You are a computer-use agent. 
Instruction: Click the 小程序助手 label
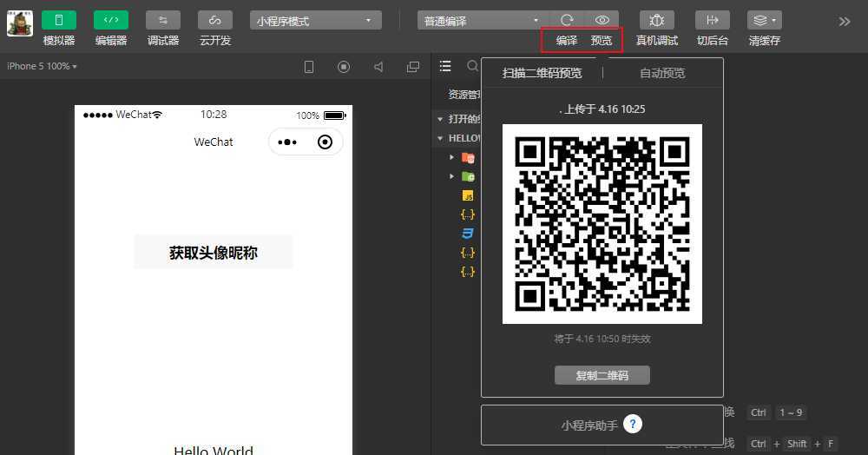tap(589, 425)
